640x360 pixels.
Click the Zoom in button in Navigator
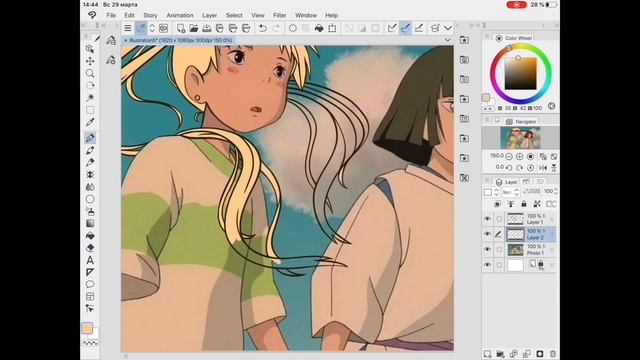click(520, 156)
